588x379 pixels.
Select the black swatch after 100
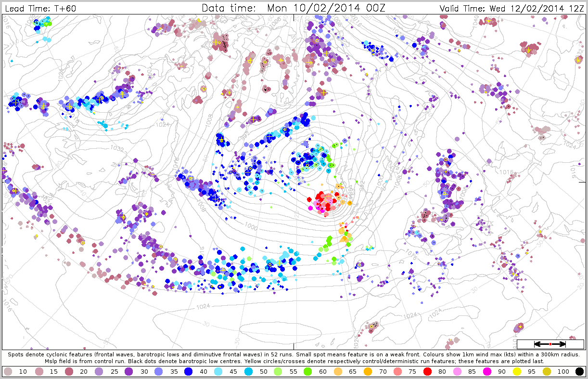pyautogui.click(x=579, y=371)
